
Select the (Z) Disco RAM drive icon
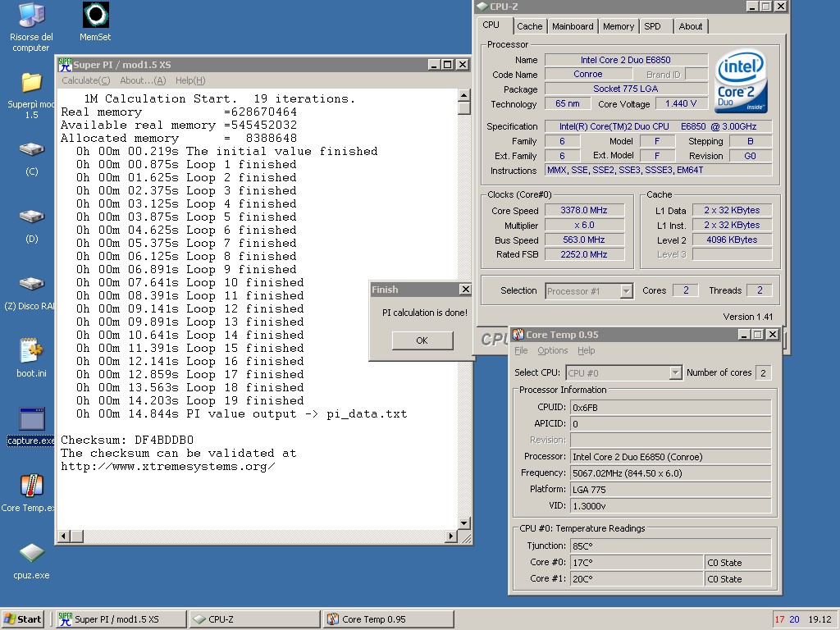tap(30, 293)
